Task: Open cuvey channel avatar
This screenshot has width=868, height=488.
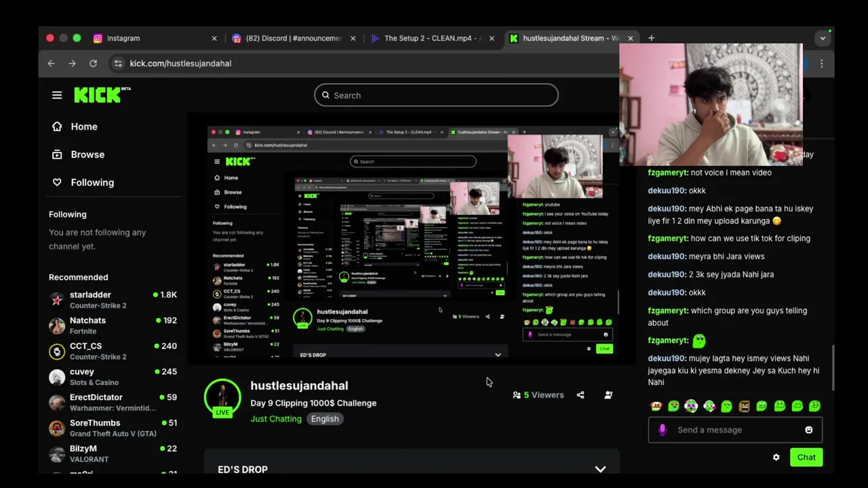Action: click(x=57, y=377)
